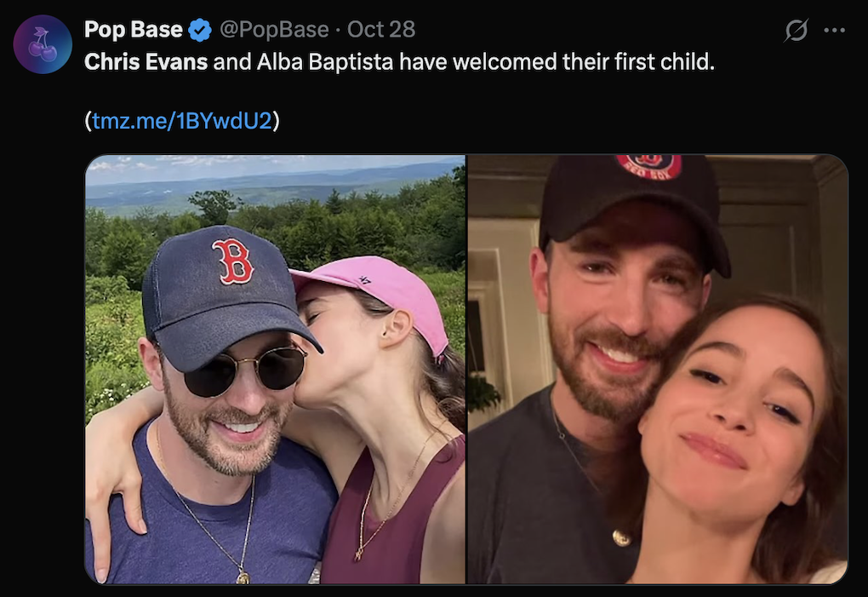The image size is (868, 597).
Task: Click the Oct 28 post timestamp
Action: (x=381, y=30)
